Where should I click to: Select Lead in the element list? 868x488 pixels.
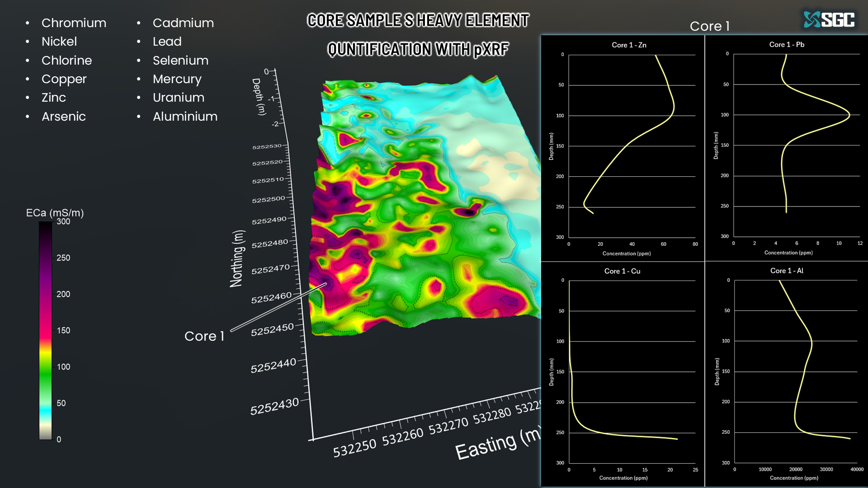pyautogui.click(x=167, y=42)
